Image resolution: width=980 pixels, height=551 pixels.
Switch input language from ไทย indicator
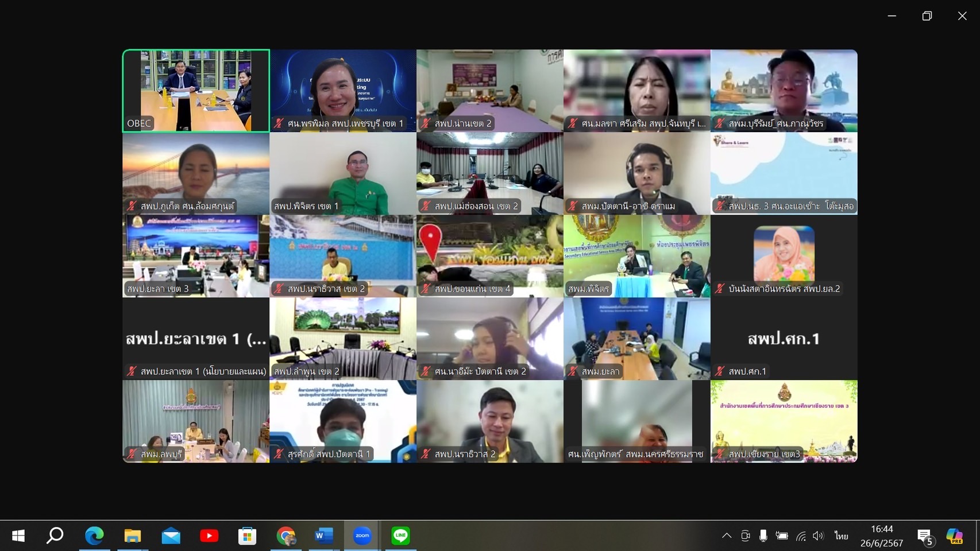click(x=841, y=536)
